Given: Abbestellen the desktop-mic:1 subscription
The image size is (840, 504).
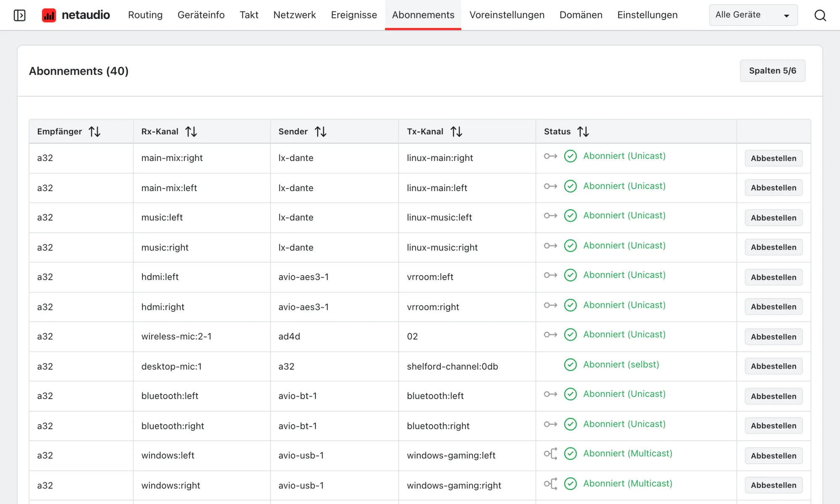Looking at the screenshot, I should pos(774,366).
